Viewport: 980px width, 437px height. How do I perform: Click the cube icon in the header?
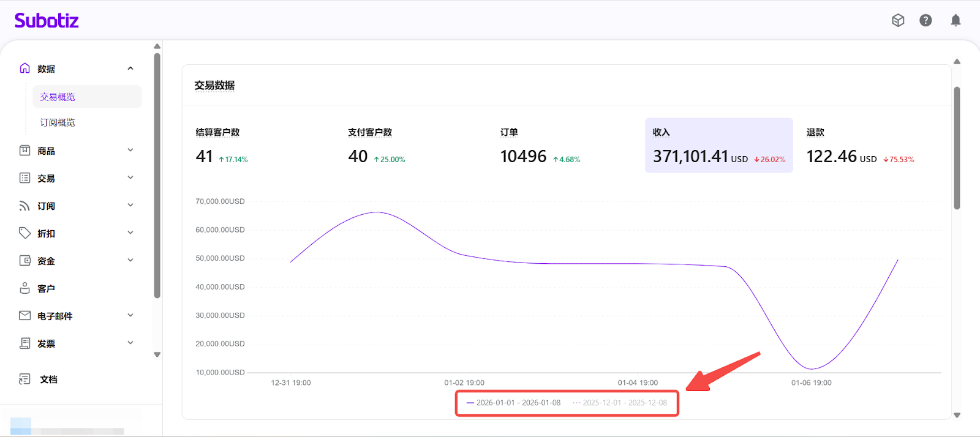tap(898, 20)
